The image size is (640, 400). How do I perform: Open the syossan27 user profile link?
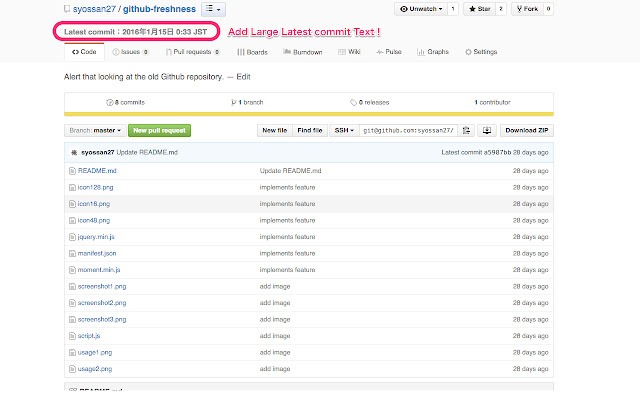tap(94, 9)
